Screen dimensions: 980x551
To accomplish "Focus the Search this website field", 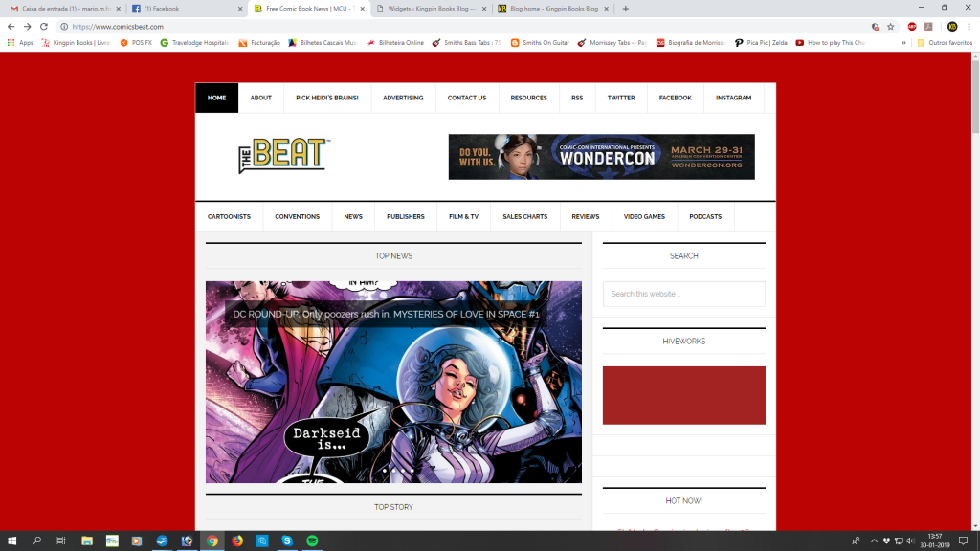I will pyautogui.click(x=683, y=294).
